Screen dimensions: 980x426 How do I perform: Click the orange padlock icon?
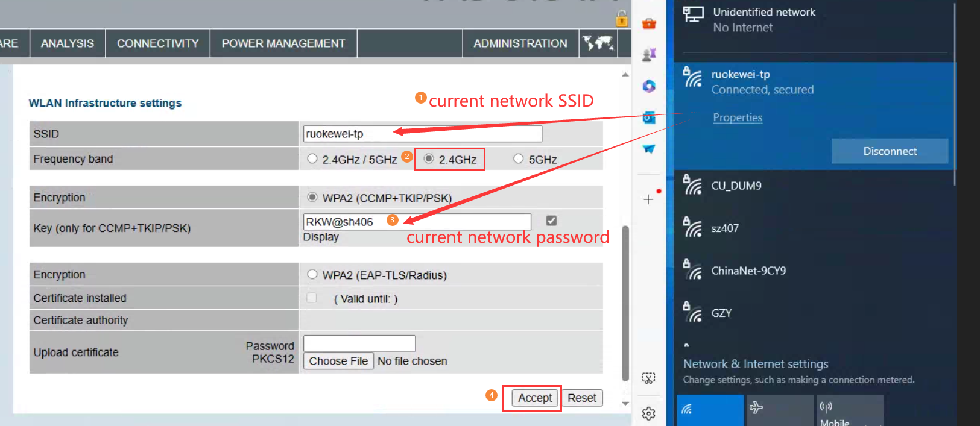click(x=622, y=19)
